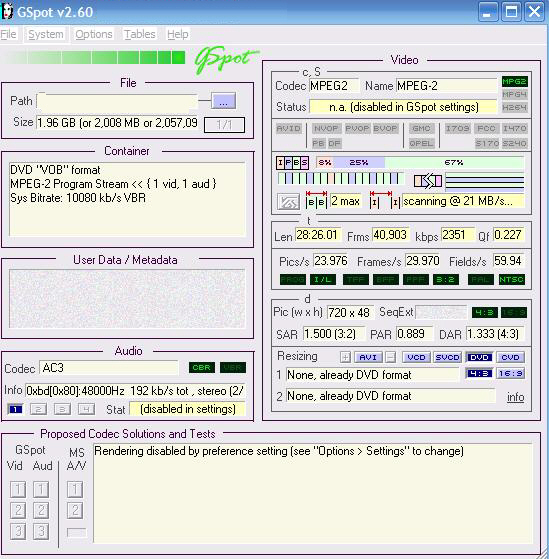The width and height of the screenshot is (549, 559).
Task: Click the Len value 28:26.01
Action: (317, 235)
